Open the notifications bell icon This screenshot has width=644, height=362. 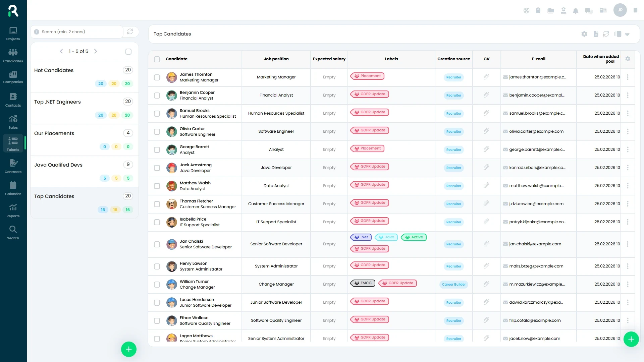coord(576,11)
